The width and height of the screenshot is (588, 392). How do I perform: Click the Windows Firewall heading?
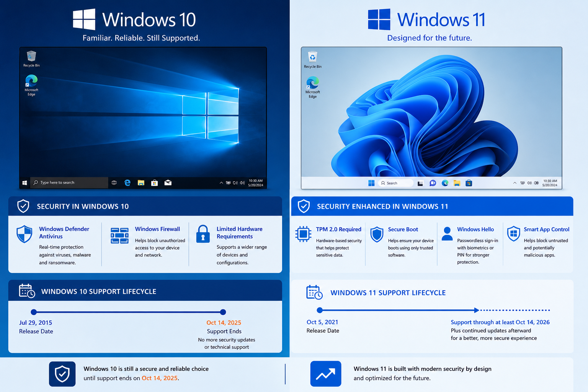[x=157, y=229]
